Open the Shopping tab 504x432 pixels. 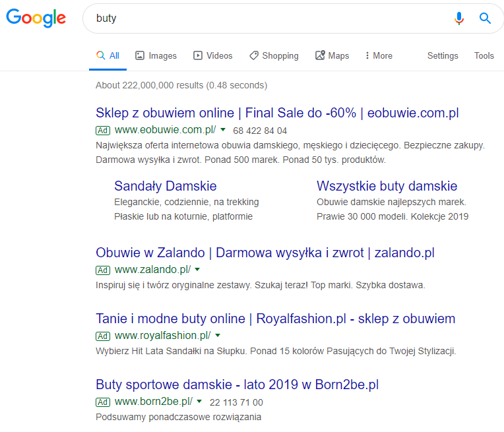click(x=274, y=55)
